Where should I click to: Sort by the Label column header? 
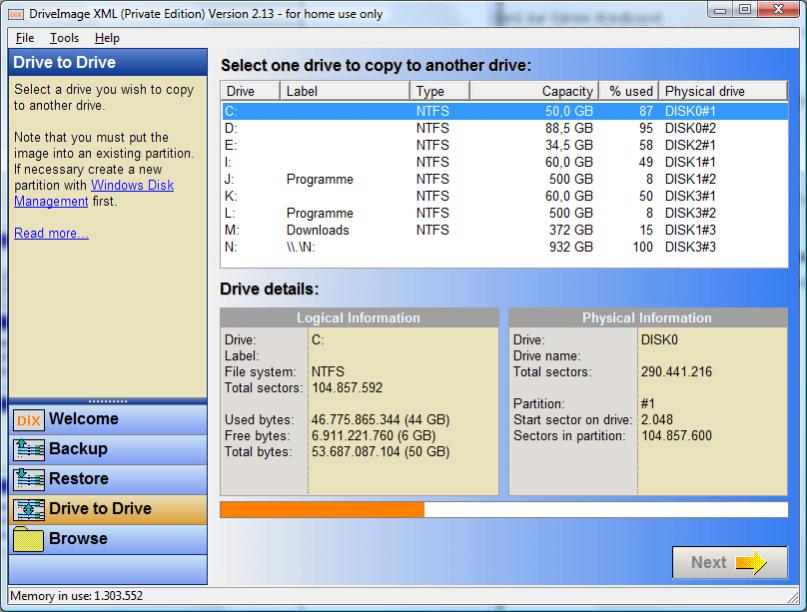coord(345,91)
